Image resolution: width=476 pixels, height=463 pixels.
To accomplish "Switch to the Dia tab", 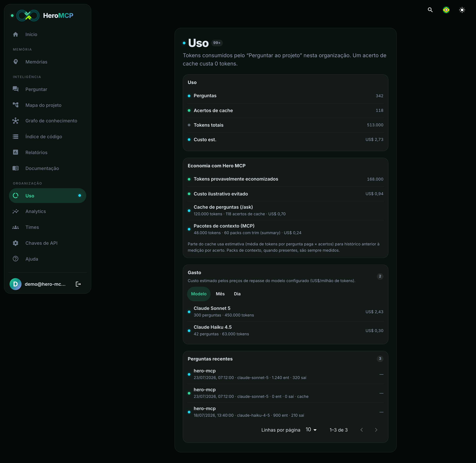I will click(x=237, y=294).
